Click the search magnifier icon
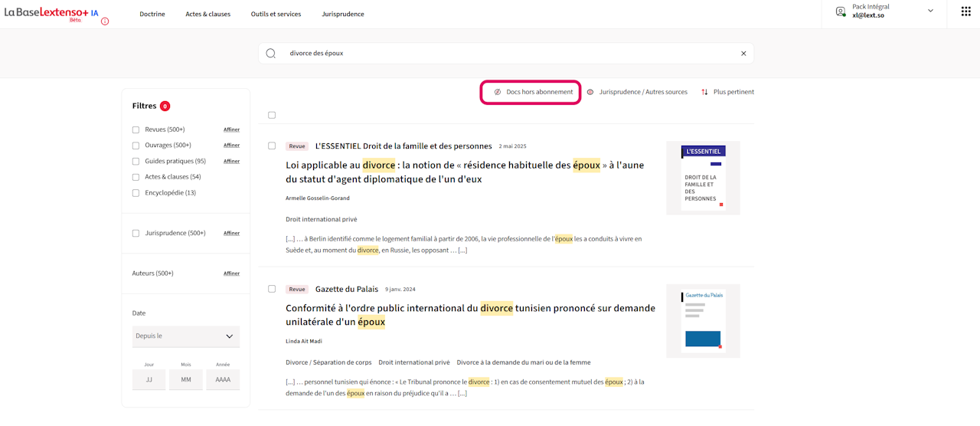 click(x=270, y=54)
